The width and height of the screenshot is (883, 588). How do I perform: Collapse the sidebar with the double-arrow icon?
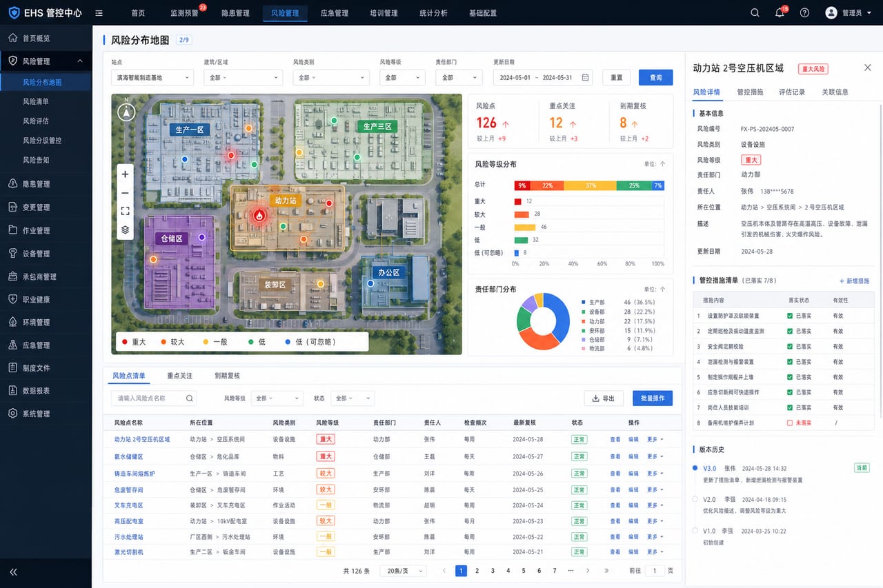[13, 571]
